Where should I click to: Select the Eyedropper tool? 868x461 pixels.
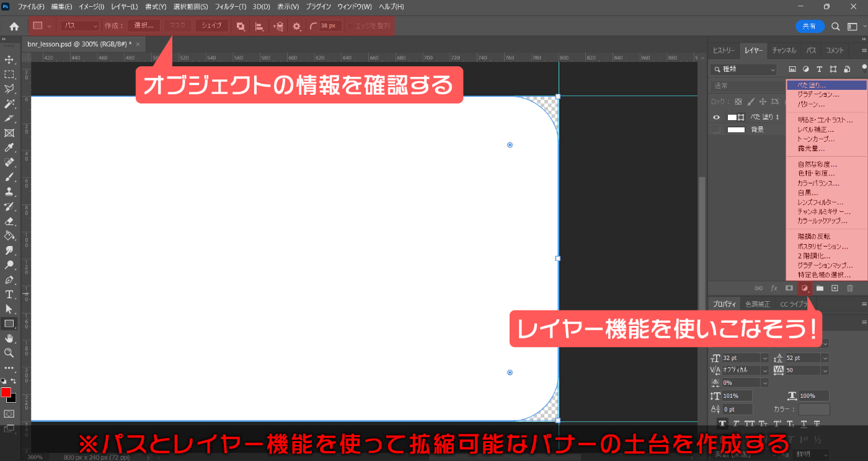[x=9, y=147]
